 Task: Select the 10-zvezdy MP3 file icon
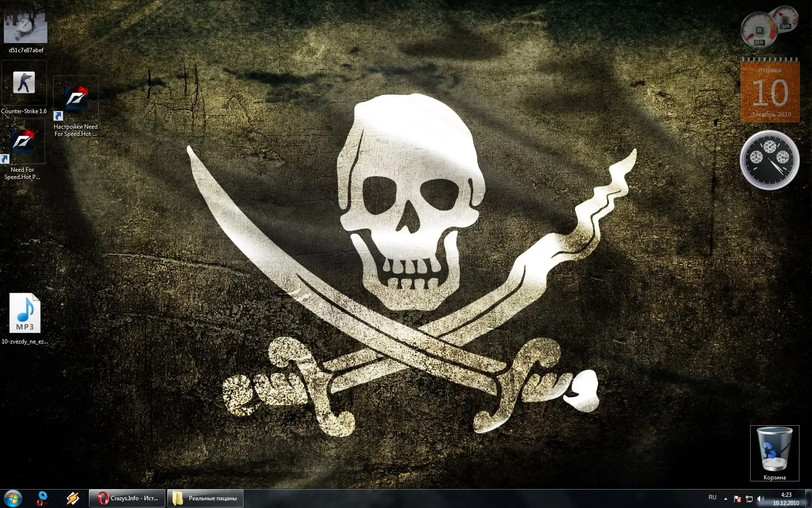pyautogui.click(x=25, y=314)
